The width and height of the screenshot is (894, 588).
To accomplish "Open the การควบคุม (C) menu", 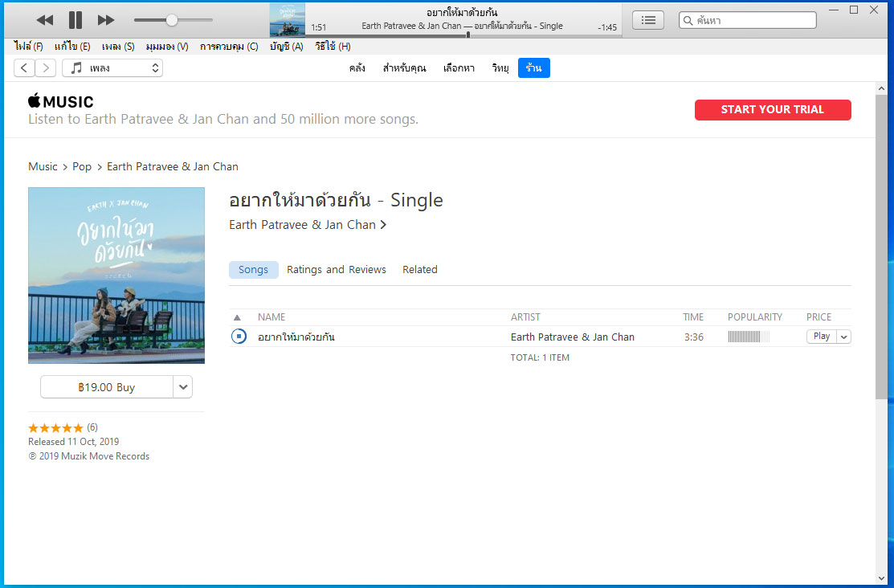I will coord(229,47).
